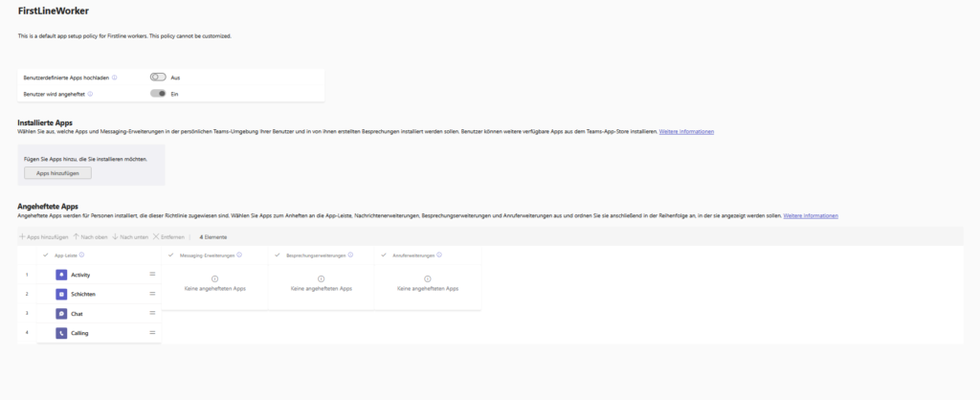Click info icon next to App-Leiste header
The image size is (980, 400).
pos(82,255)
